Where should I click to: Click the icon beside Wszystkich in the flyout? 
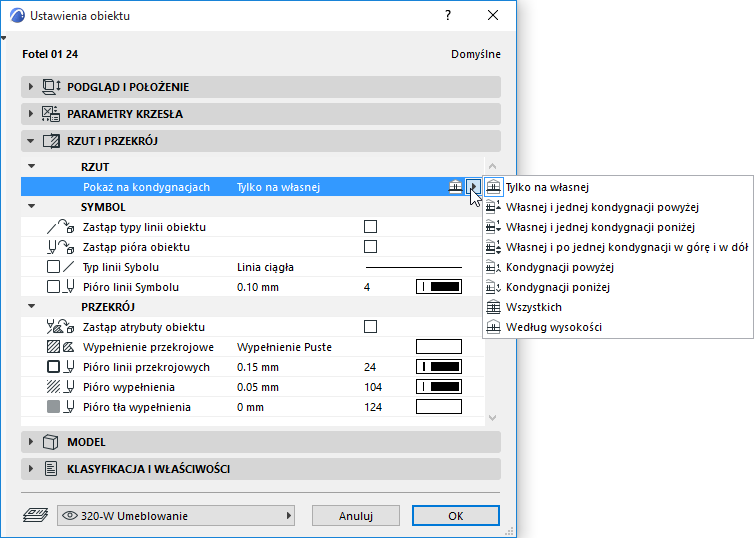tap(493, 307)
